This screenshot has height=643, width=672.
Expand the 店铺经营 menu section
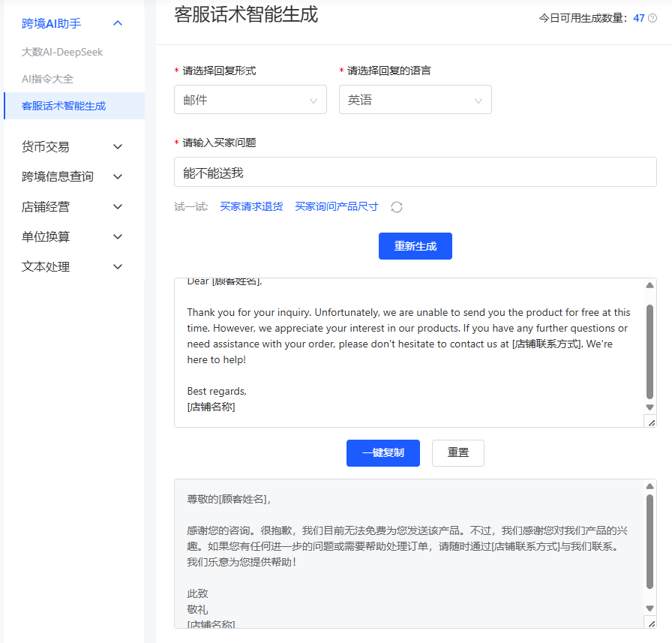[72, 206]
